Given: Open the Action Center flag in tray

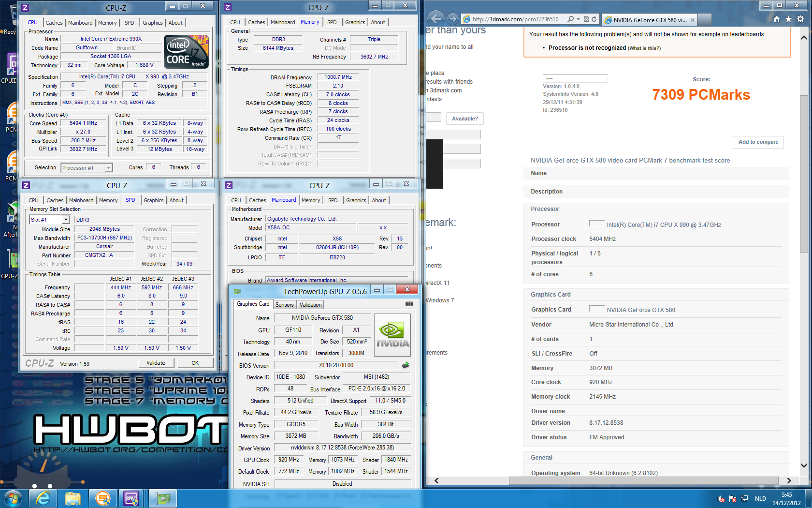Looking at the screenshot, I should [733, 499].
